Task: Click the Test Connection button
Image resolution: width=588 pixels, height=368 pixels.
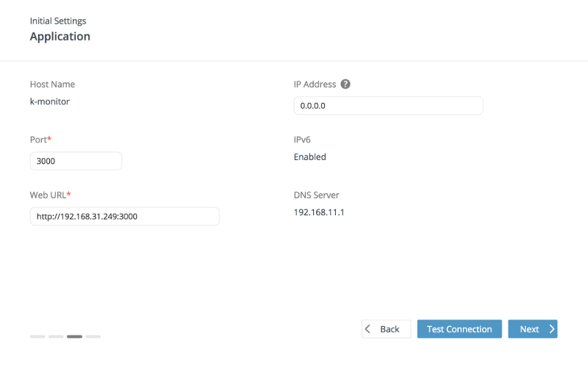Action: 459,329
